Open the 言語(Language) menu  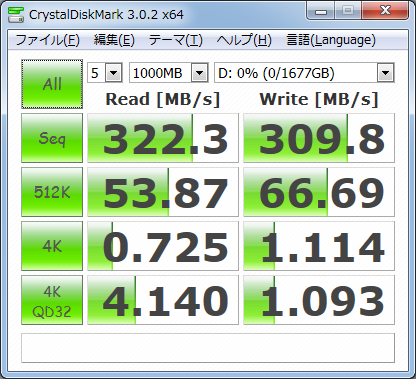coord(331,40)
